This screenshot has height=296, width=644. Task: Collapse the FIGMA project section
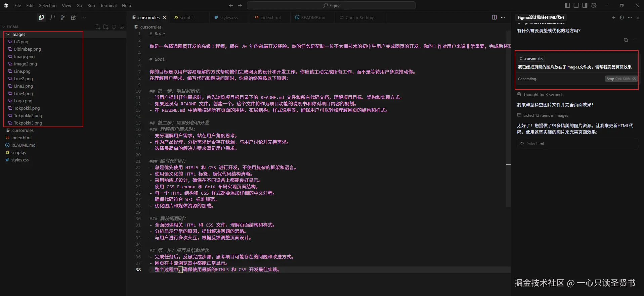[10, 27]
